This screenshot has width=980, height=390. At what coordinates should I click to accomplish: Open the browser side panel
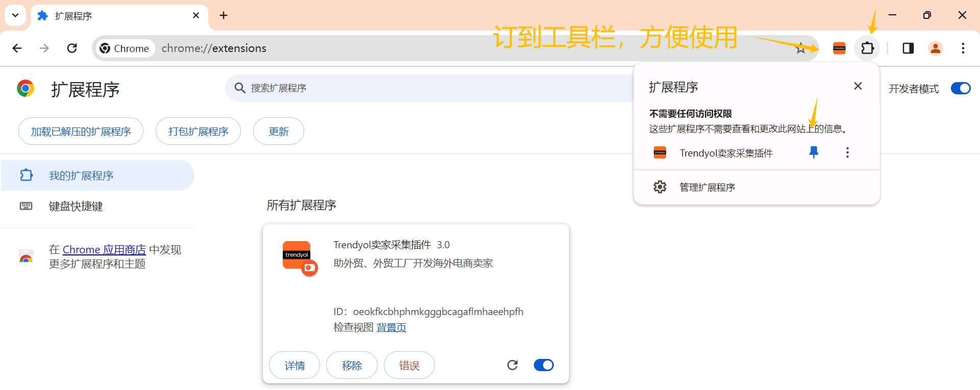pyautogui.click(x=908, y=48)
